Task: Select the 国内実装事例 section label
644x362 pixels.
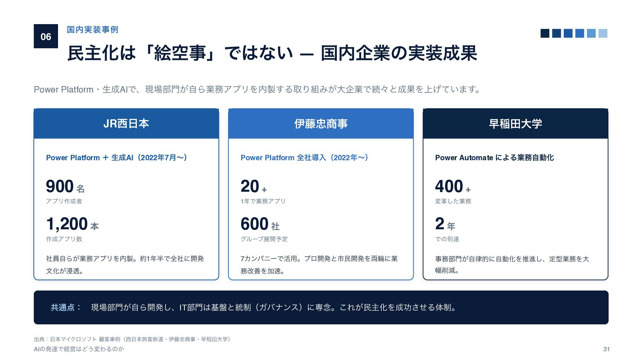Action: coord(93,29)
